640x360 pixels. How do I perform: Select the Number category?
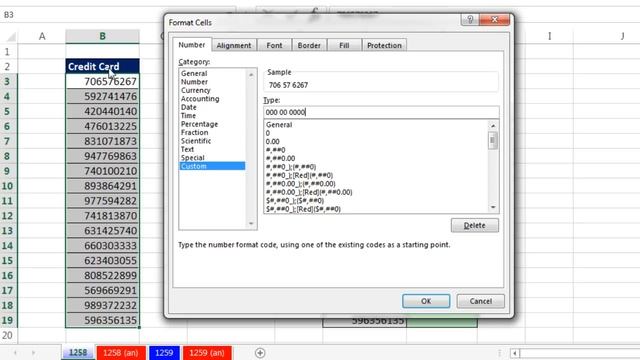click(x=194, y=82)
